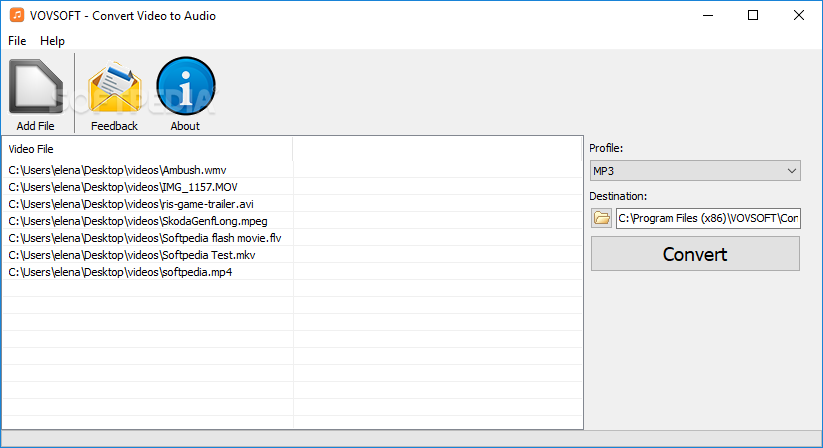
Task: Close the VOVSOFT window
Action: (798, 15)
